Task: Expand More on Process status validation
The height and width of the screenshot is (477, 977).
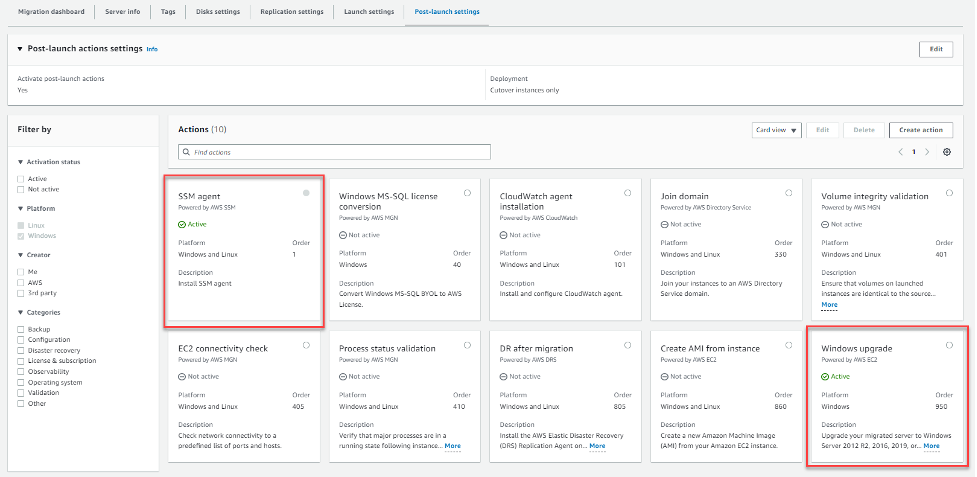Action: (x=452, y=446)
